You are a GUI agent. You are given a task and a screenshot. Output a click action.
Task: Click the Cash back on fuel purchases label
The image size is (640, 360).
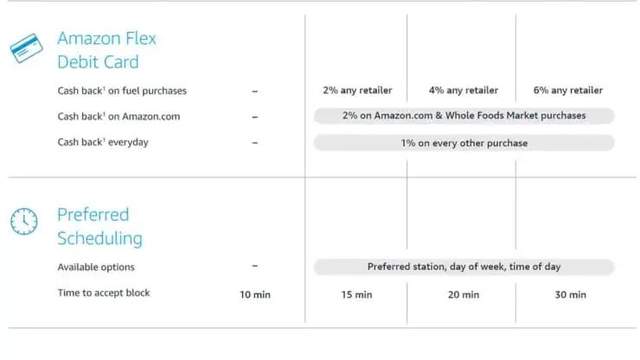[122, 91]
